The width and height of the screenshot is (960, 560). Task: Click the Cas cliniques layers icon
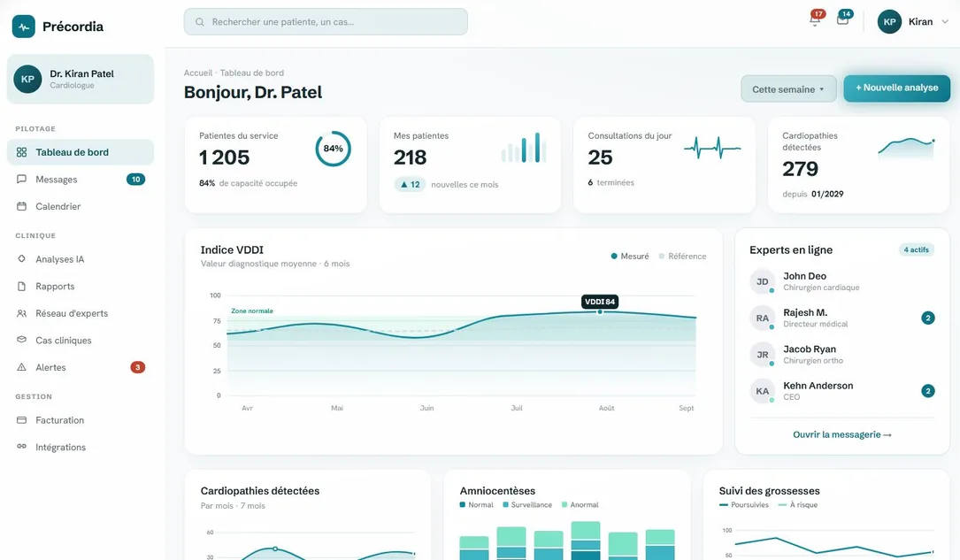click(21, 340)
